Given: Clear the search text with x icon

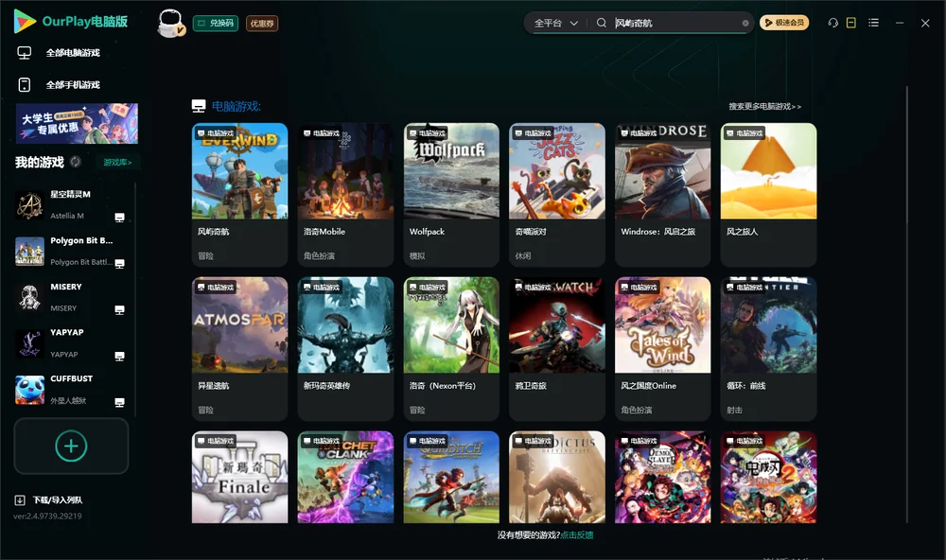Looking at the screenshot, I should [745, 23].
